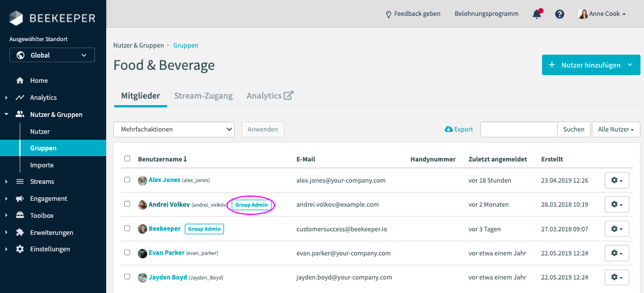Toggle the select-all users checkbox

[127, 159]
